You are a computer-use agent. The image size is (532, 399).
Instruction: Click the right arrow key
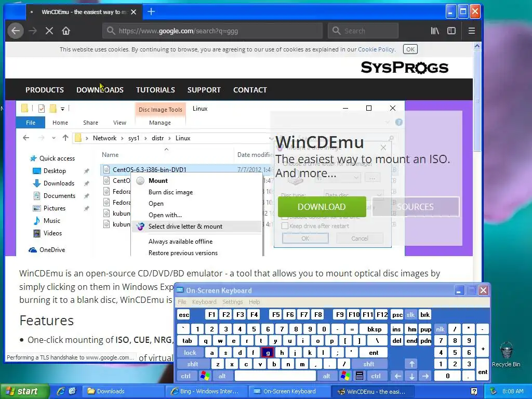[425, 376]
